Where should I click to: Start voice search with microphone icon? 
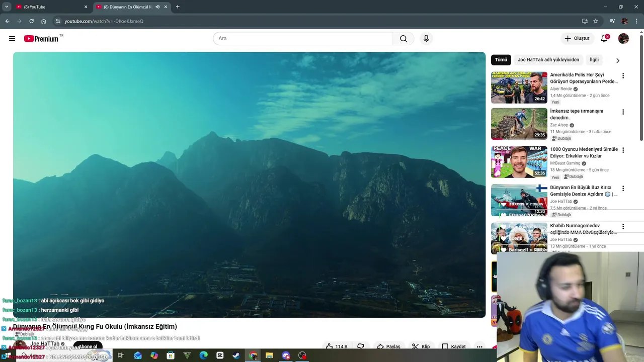click(426, 39)
